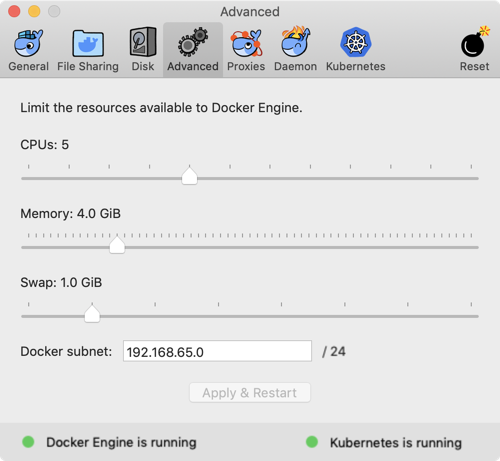Click the CPUs slider thumb
Image resolution: width=500 pixels, height=461 pixels.
coord(189,176)
